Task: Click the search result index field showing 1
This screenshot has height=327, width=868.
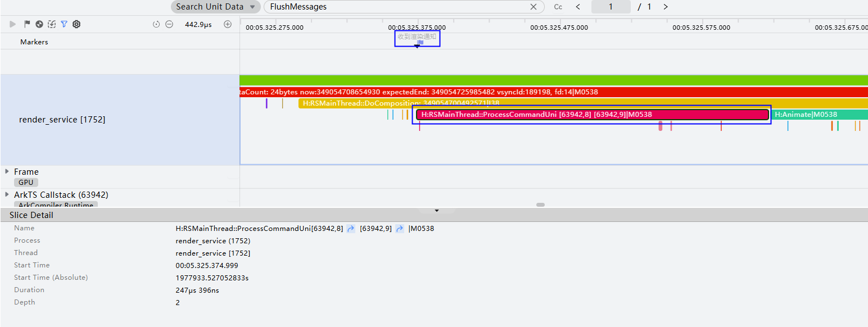Action: tap(611, 7)
